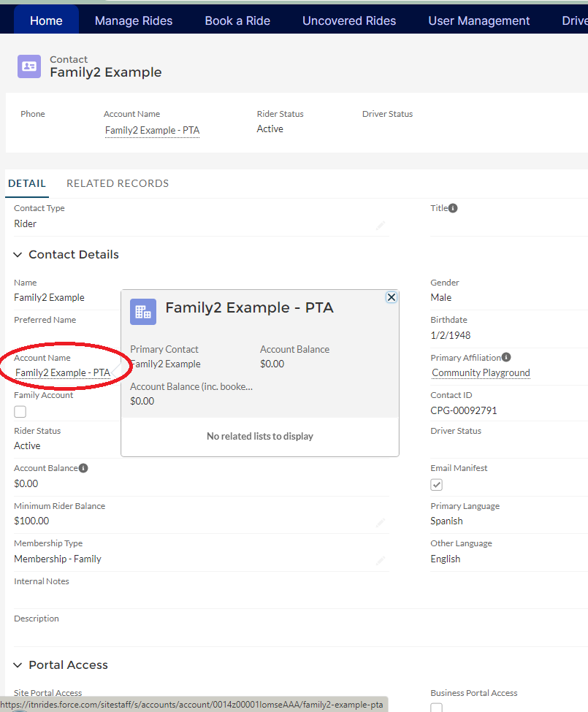Collapse the Contact Details section
Viewport: 588px width, 712px height.
[18, 255]
